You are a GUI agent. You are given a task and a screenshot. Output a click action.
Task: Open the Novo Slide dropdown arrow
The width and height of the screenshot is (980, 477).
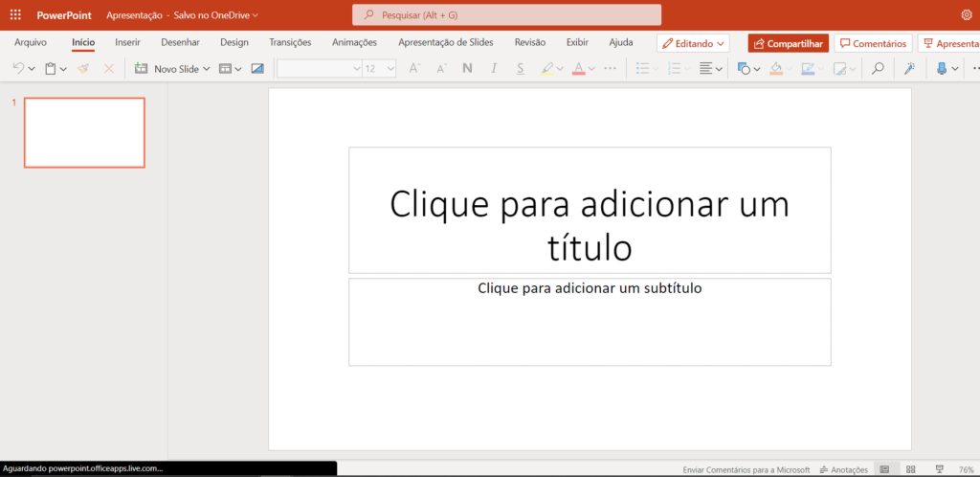click(207, 69)
